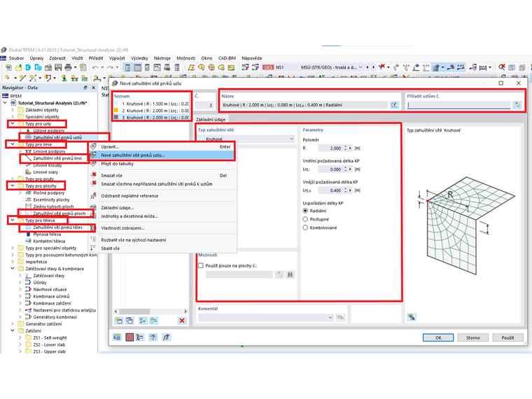Click the Navigator panel undock icon
Image resolution: width=532 pixels, height=399 pixels.
[85, 87]
